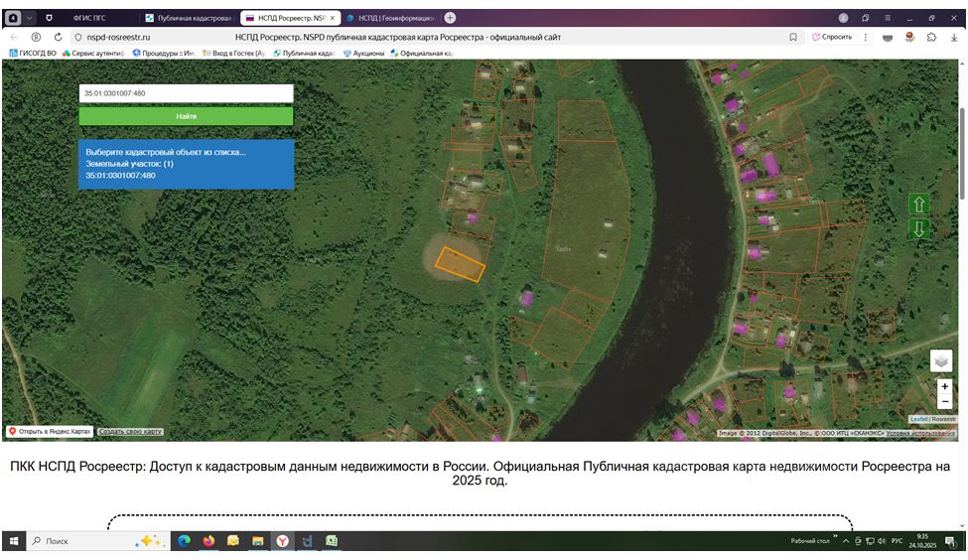The height and width of the screenshot is (560, 968).
Task: Open the browser downloads icon
Action: point(953,37)
